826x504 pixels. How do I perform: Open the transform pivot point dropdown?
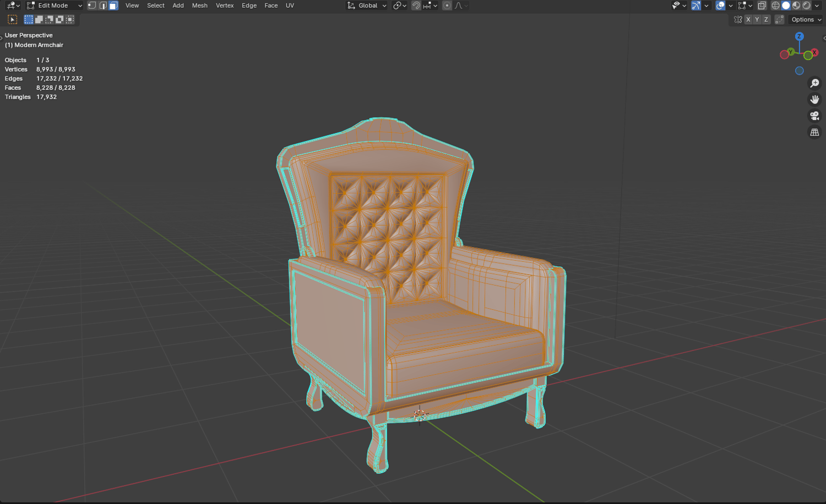(400, 6)
